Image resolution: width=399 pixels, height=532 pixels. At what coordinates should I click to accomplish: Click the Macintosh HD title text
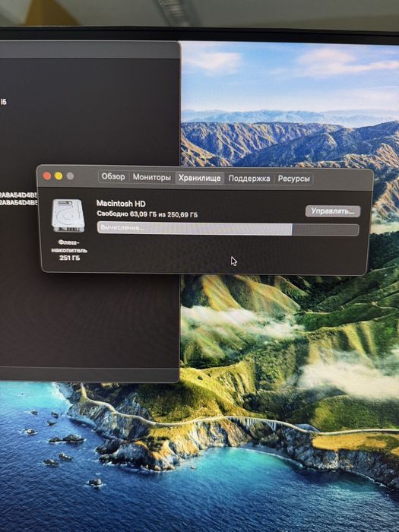121,204
